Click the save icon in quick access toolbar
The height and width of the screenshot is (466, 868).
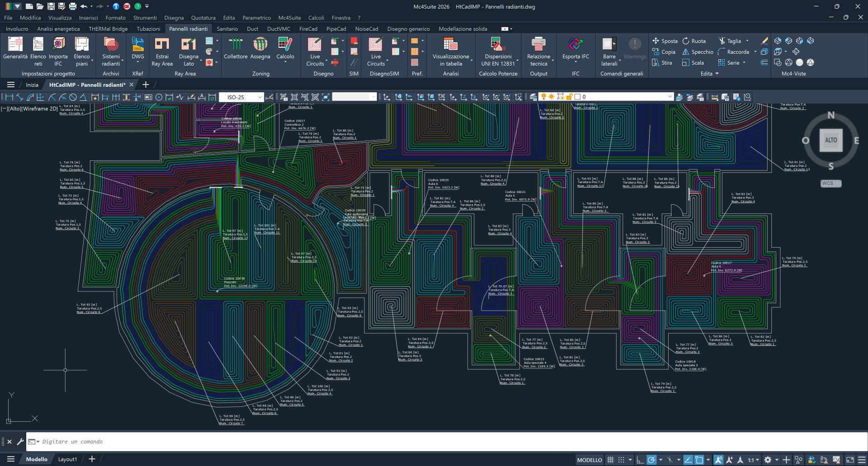[51, 6]
